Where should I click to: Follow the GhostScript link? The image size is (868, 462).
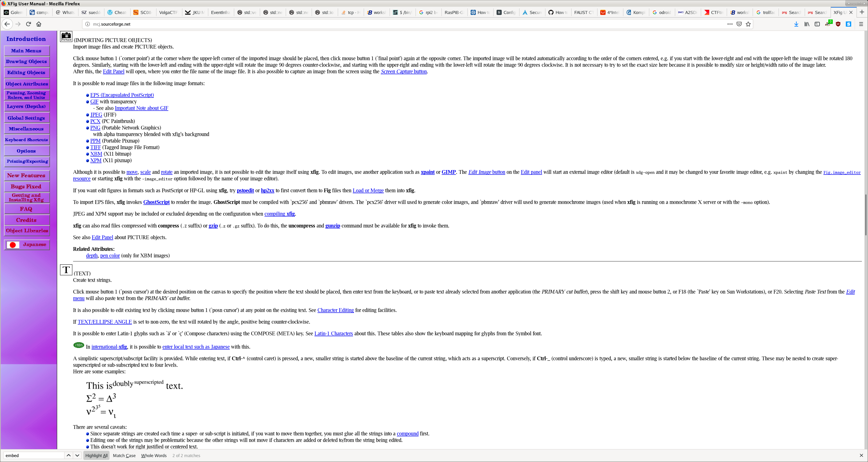tap(156, 202)
